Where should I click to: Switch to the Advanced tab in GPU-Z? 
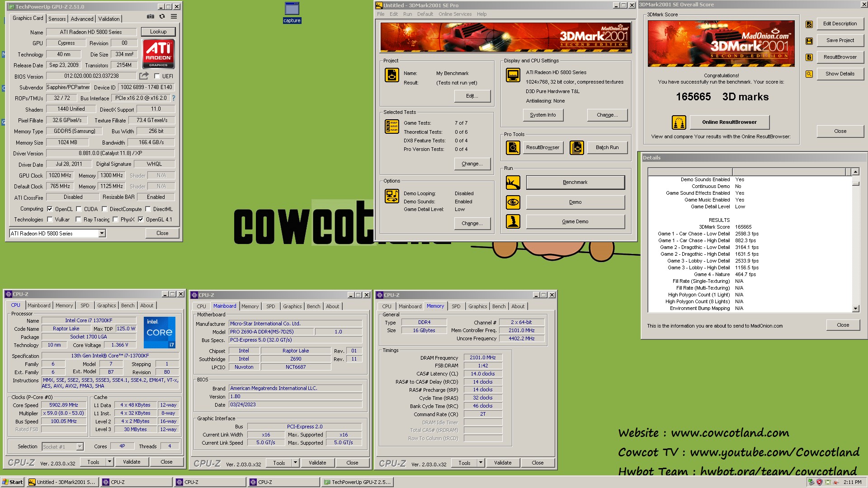[82, 19]
